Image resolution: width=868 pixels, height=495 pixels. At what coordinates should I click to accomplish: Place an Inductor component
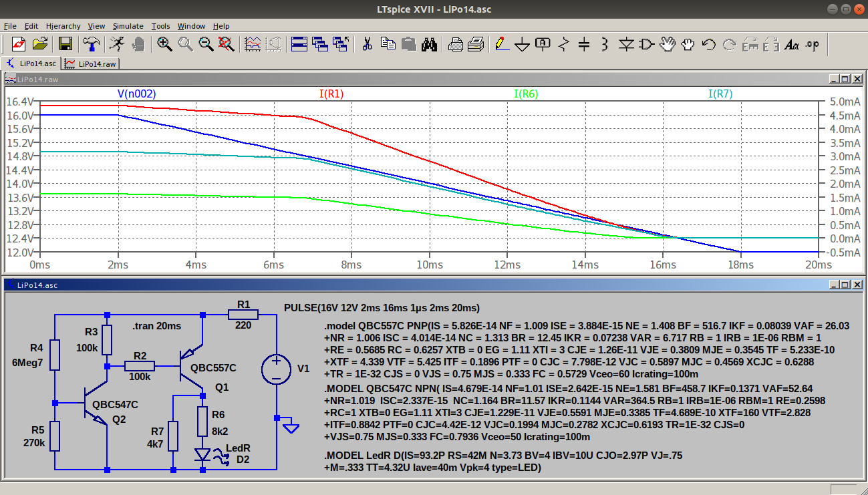pyautogui.click(x=605, y=44)
